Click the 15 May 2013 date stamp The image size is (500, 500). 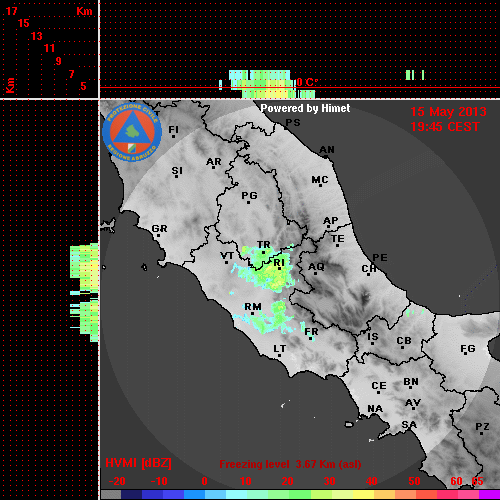click(x=448, y=112)
